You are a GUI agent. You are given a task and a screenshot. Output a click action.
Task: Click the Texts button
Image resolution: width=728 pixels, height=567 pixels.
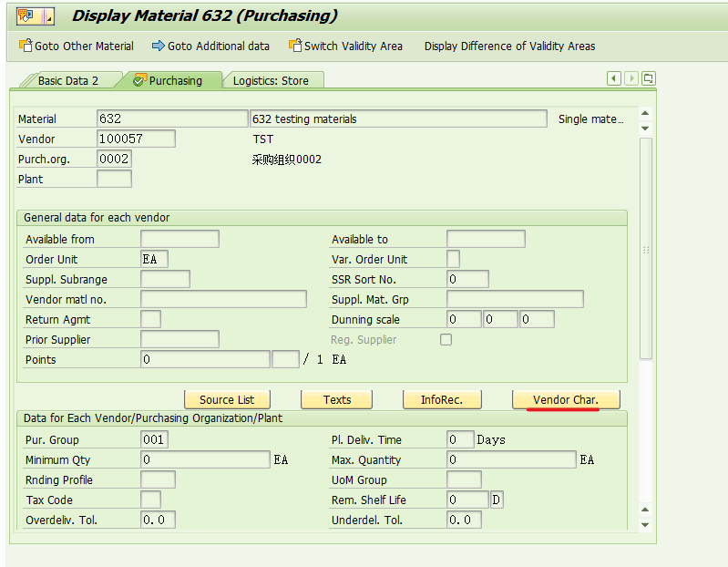(336, 400)
